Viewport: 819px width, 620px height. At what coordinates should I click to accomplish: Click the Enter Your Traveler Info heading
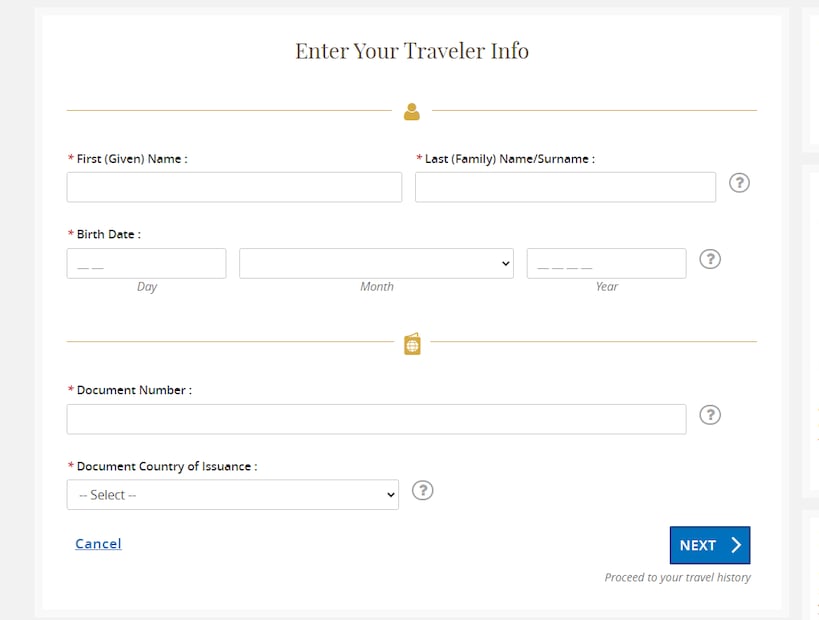click(412, 51)
